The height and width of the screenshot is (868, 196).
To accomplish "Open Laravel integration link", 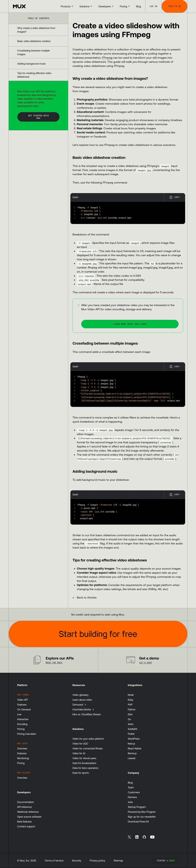I will 131,758.
